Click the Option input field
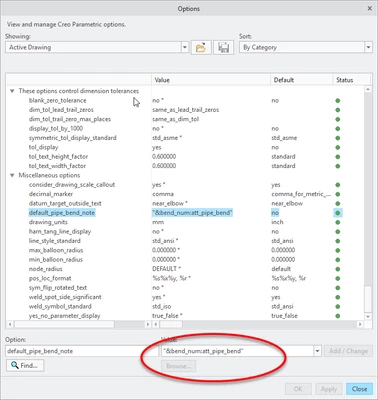The height and width of the screenshot is (400, 378). point(82,351)
